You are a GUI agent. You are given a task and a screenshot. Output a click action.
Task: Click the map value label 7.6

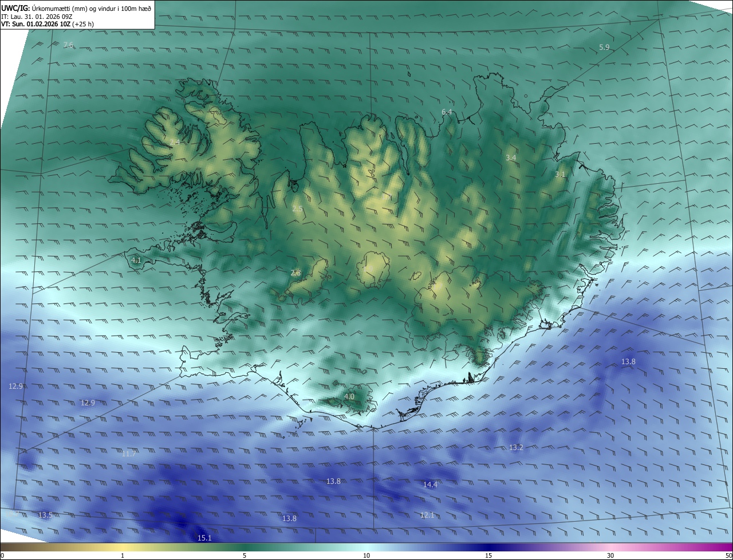68,45
